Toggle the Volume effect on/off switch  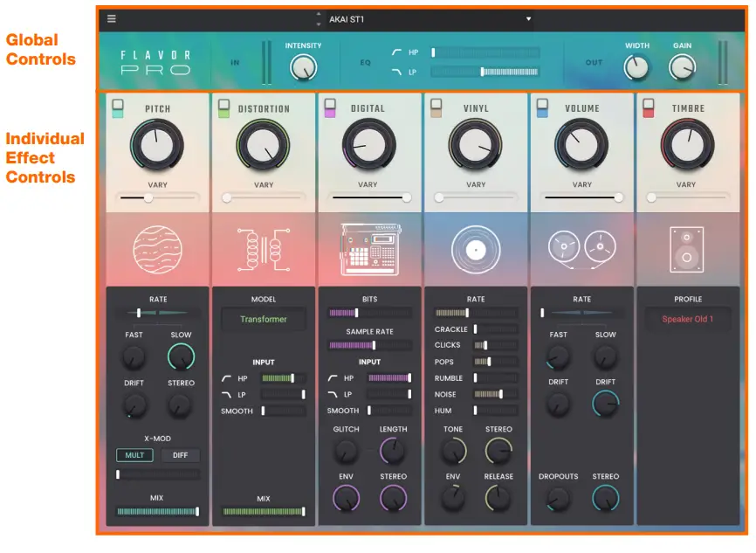[x=542, y=108]
